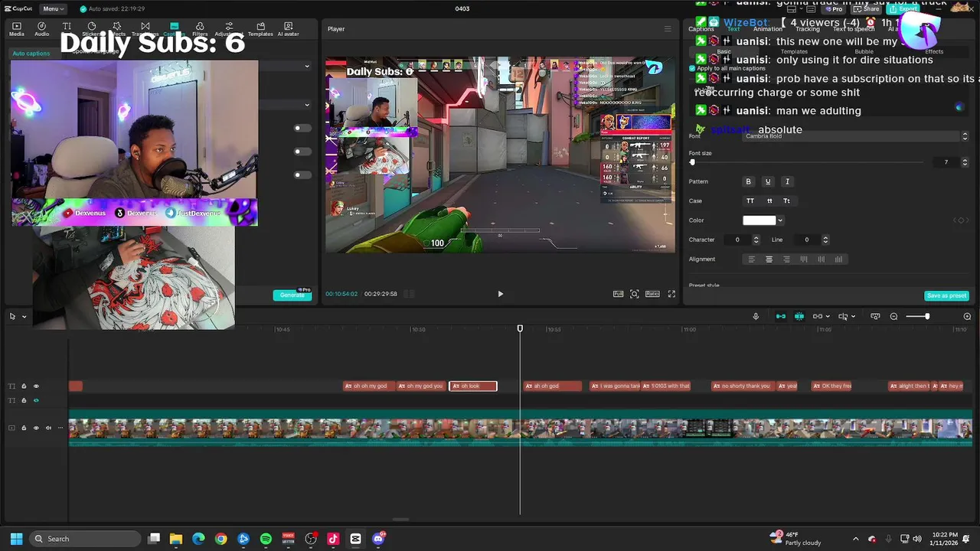Set case to all uppercase TT
This screenshot has width=980, height=551.
click(750, 201)
